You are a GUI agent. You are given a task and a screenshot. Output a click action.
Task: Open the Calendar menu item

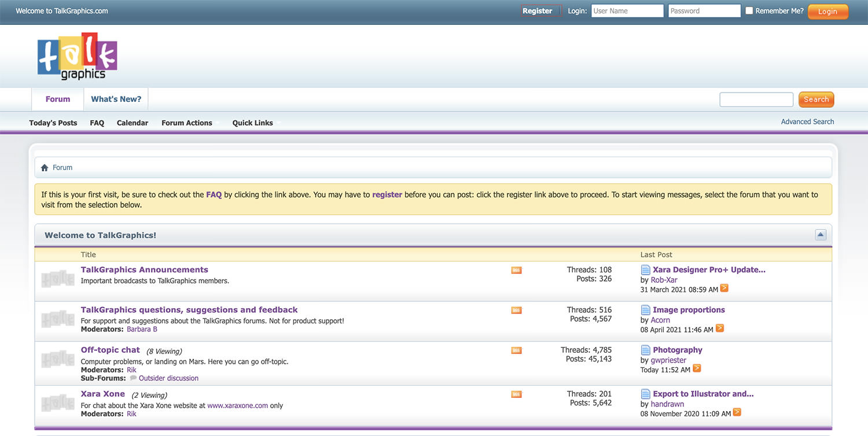[x=133, y=123]
